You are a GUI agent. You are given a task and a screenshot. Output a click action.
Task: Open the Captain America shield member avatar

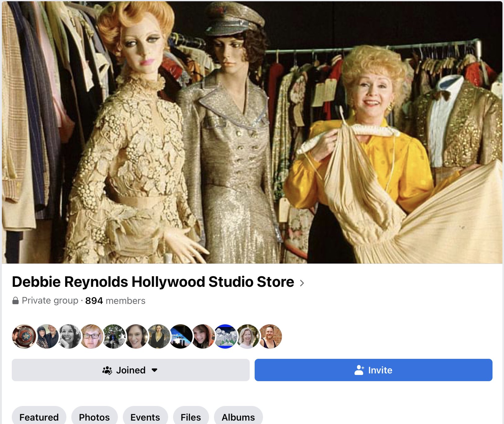[x=24, y=336]
